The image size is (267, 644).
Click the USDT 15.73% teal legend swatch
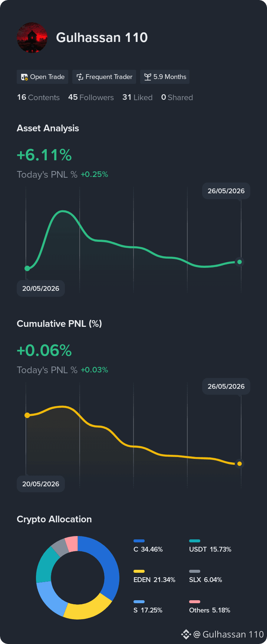195,541
